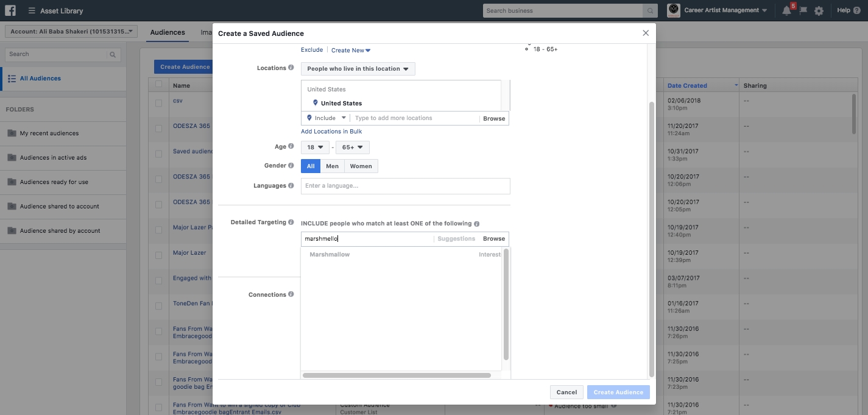Switch to the Audiences tab
This screenshot has width=868, height=415.
pos(168,33)
